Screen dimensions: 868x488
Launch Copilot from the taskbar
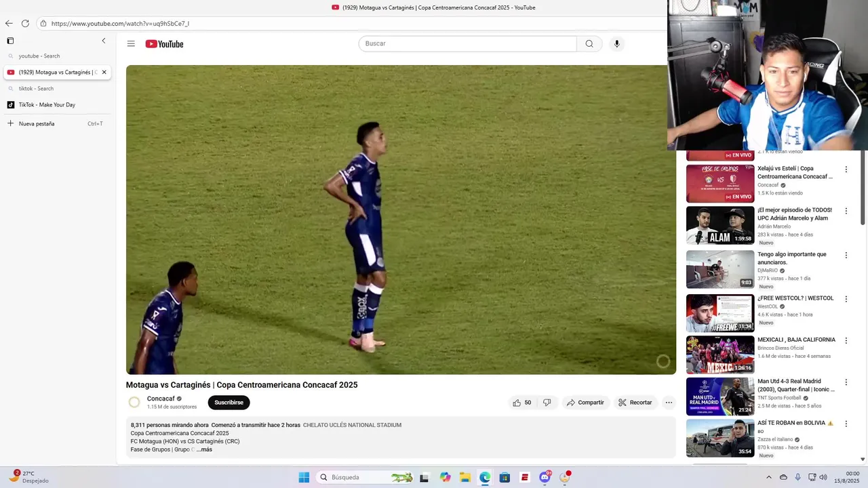point(445,477)
